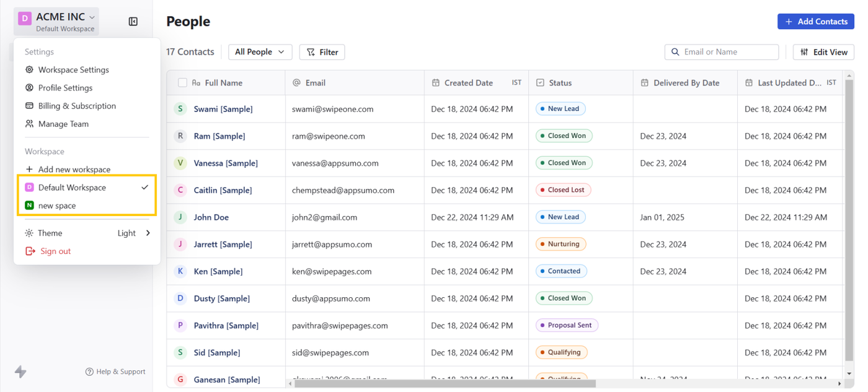
Task: Click the Sign out link
Action: pos(55,251)
